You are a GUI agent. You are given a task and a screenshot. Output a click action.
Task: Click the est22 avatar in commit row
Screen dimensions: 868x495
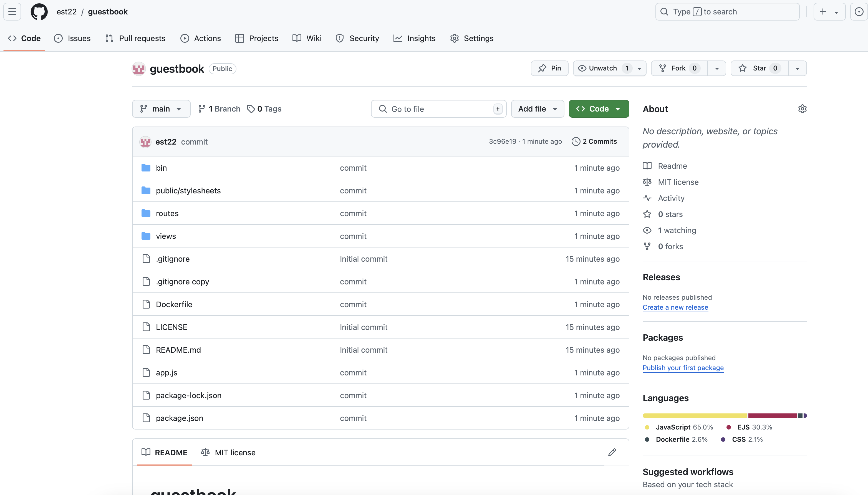[x=145, y=142]
